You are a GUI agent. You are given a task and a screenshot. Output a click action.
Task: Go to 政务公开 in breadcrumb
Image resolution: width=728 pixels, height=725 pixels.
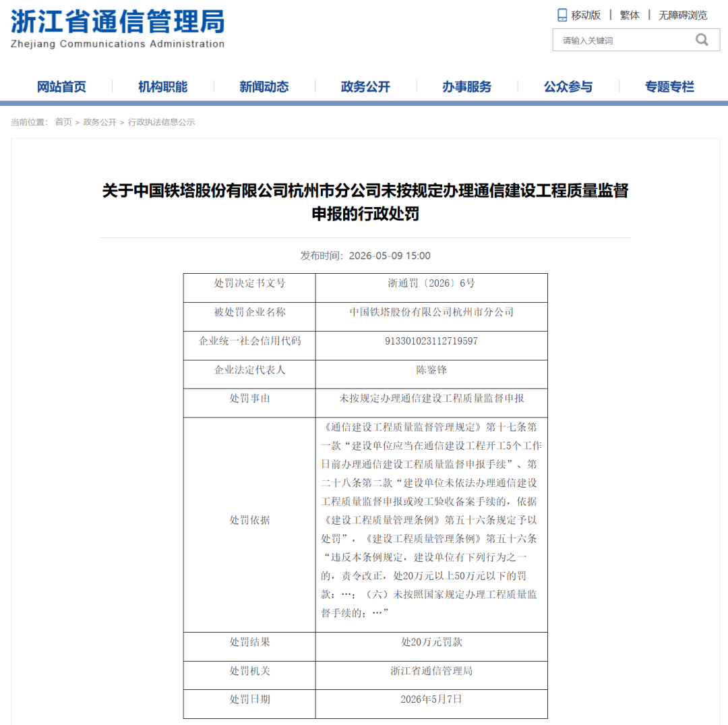[x=99, y=122]
